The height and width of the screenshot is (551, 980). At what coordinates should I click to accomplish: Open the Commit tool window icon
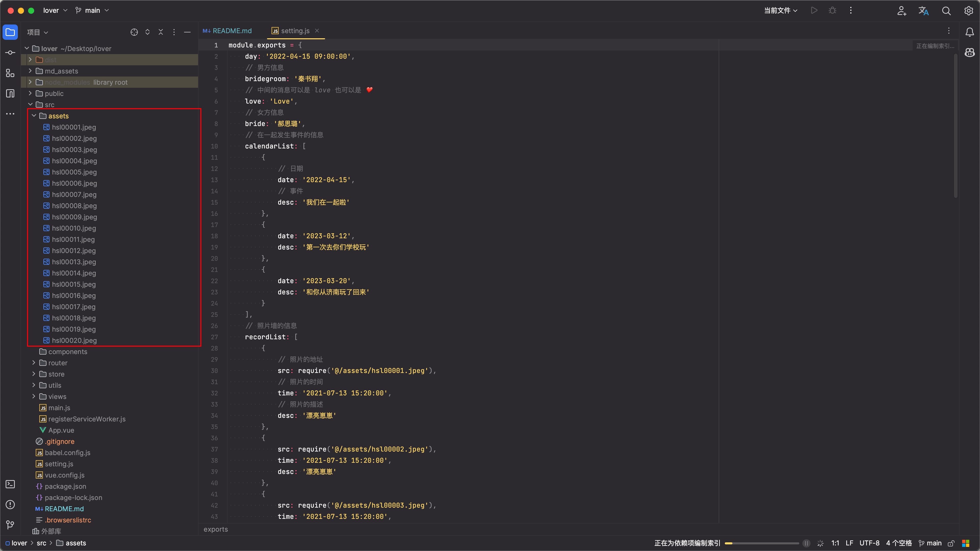(x=10, y=53)
